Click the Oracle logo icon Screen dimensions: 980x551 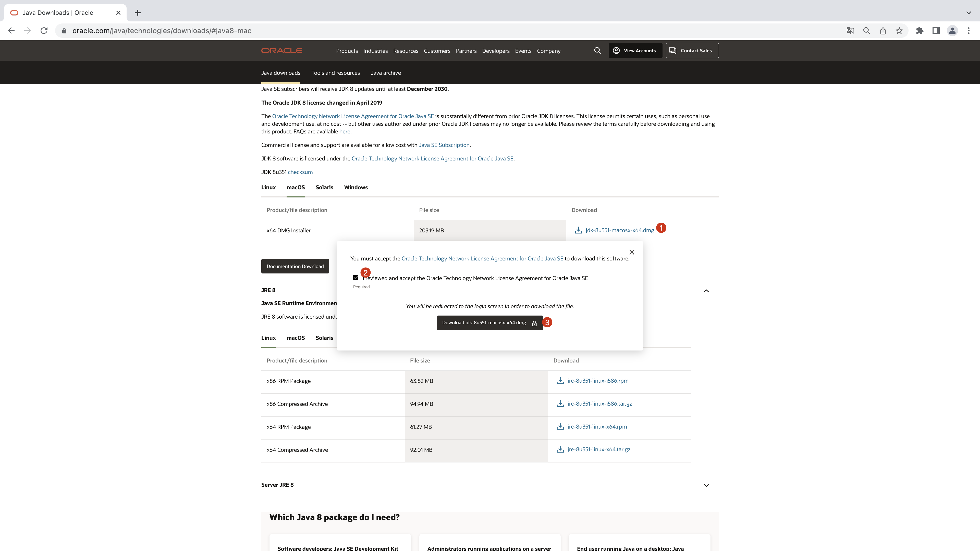click(282, 51)
